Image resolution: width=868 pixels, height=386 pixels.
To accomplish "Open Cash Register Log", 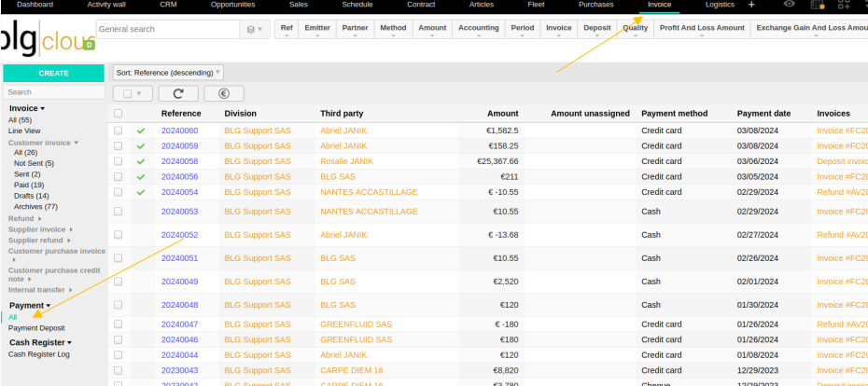I will point(39,354).
